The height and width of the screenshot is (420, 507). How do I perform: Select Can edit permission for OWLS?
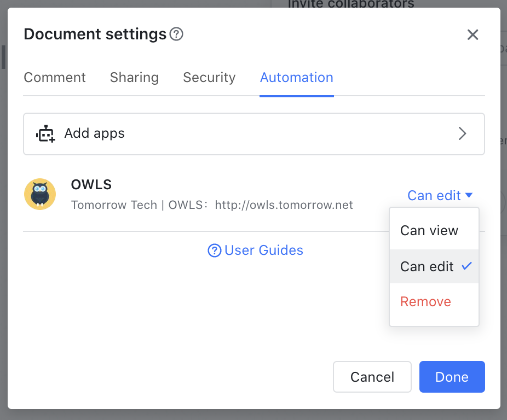(x=427, y=266)
